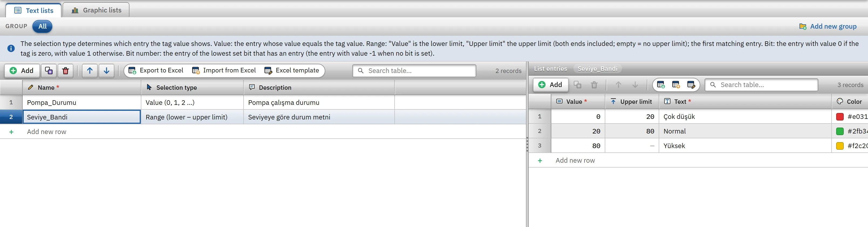The height and width of the screenshot is (227, 868).
Task: Click the move up arrow in List entries
Action: coord(618,85)
